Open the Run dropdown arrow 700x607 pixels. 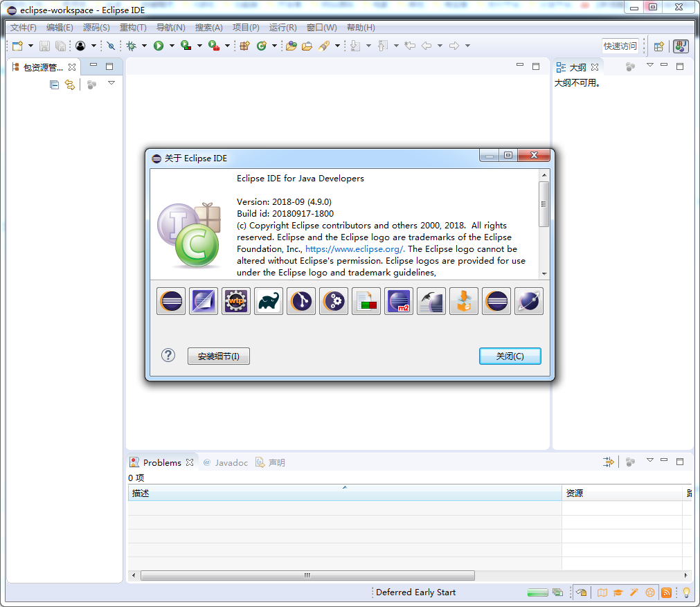(x=172, y=46)
